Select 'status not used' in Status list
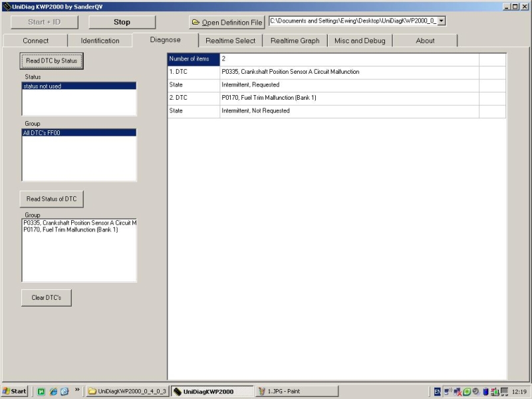This screenshot has height=399, width=532. click(78, 86)
